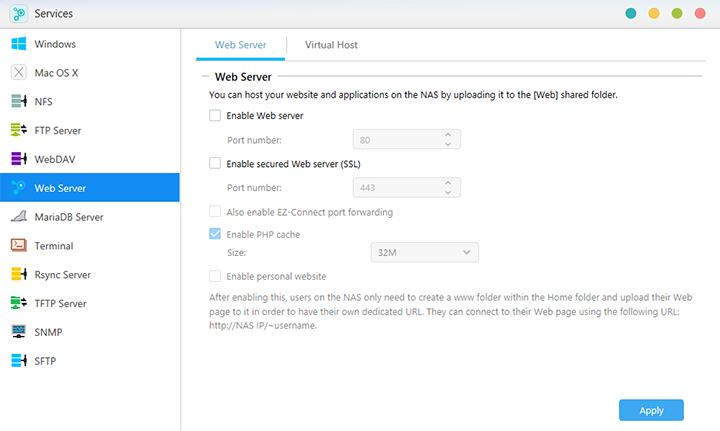Open the NFS service icon

click(18, 102)
